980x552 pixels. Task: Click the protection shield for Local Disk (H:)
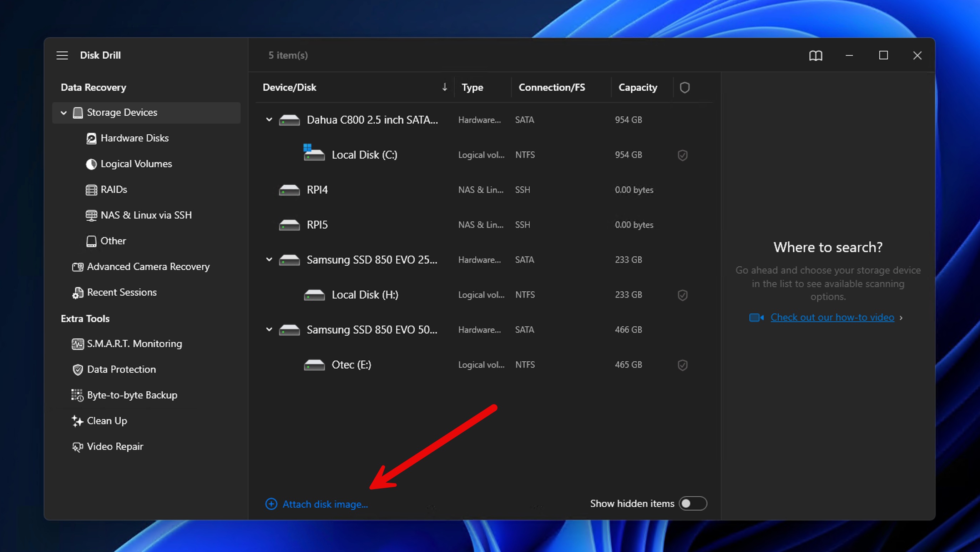pos(682,295)
